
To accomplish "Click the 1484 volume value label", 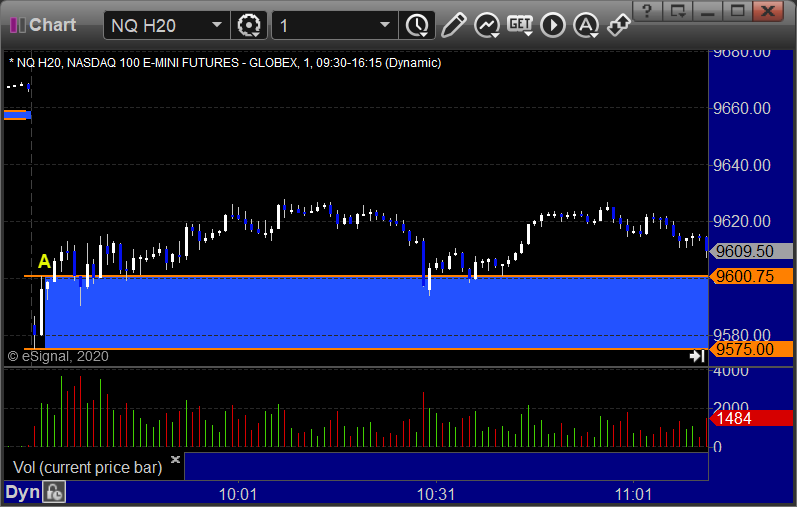I will tap(751, 419).
